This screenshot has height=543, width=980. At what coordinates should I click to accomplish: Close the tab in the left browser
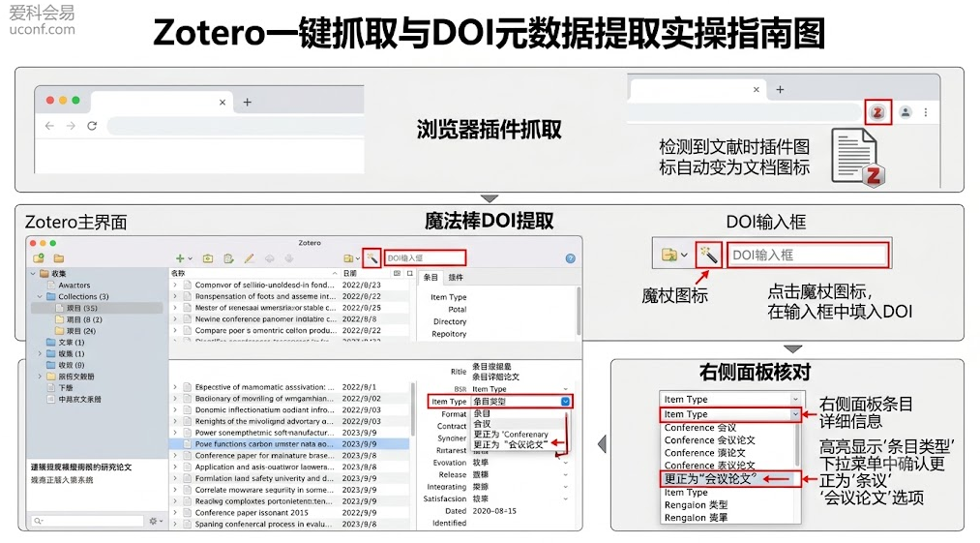pyautogui.click(x=223, y=102)
